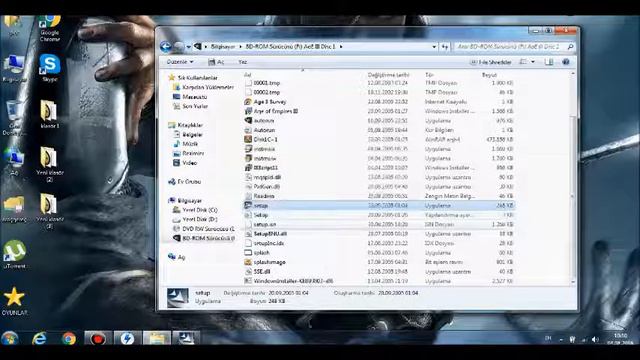Open the Müzik library
The height and width of the screenshot is (360, 640).
pos(190,144)
